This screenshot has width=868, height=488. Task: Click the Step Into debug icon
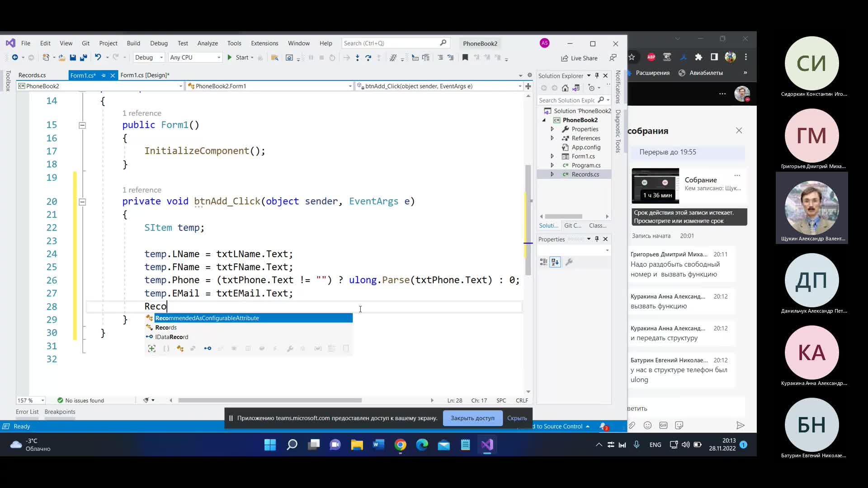click(357, 58)
